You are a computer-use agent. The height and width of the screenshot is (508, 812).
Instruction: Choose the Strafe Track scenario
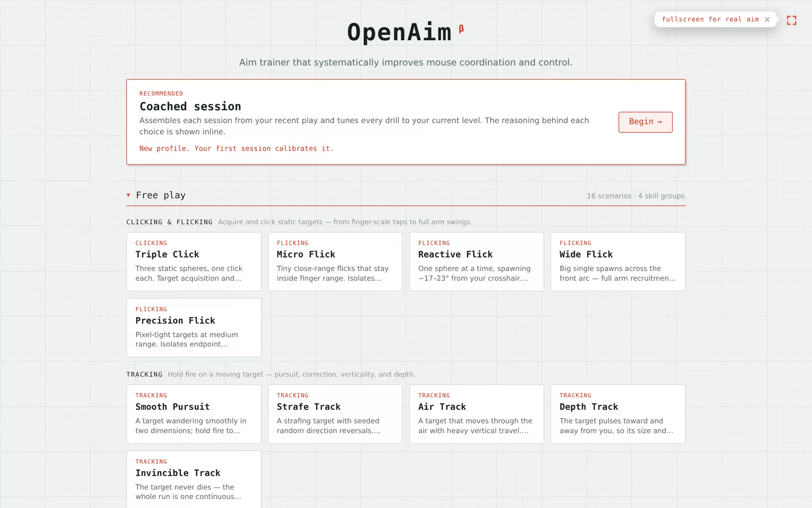[335, 414]
